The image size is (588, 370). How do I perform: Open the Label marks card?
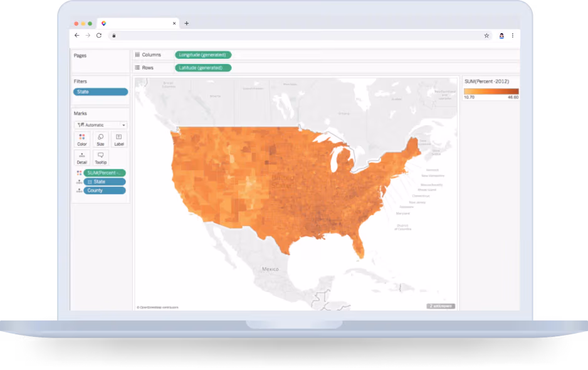(x=119, y=140)
